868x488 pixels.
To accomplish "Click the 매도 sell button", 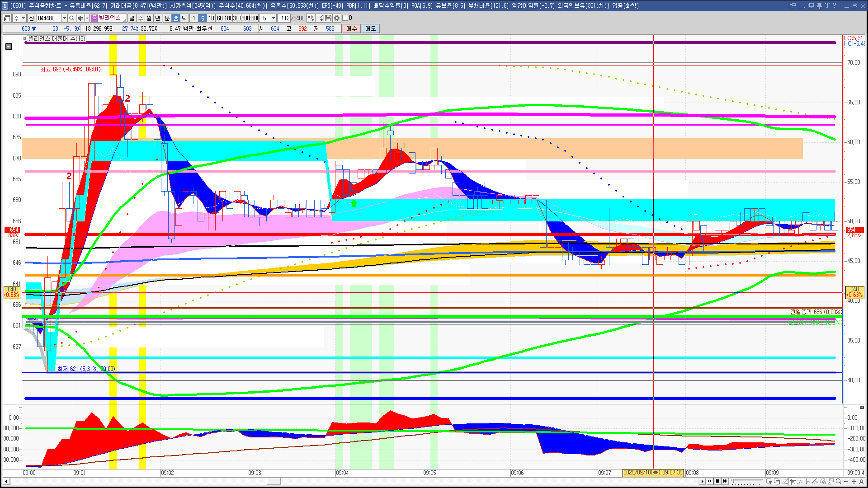I will (370, 28).
